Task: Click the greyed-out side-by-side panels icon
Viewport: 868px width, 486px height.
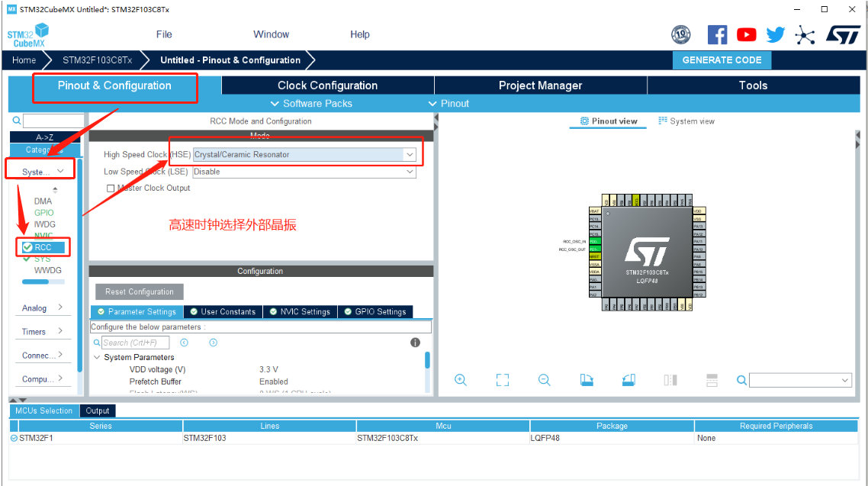Action: [670, 380]
